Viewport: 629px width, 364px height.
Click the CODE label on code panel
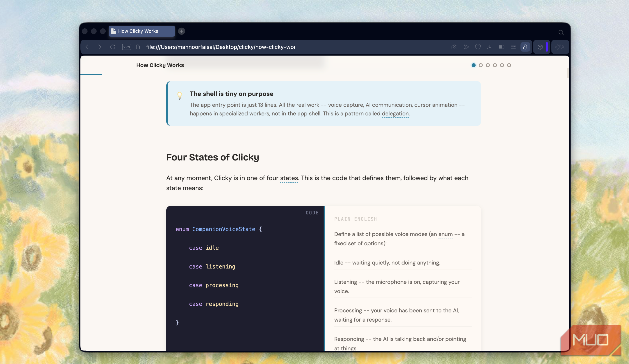click(x=312, y=213)
